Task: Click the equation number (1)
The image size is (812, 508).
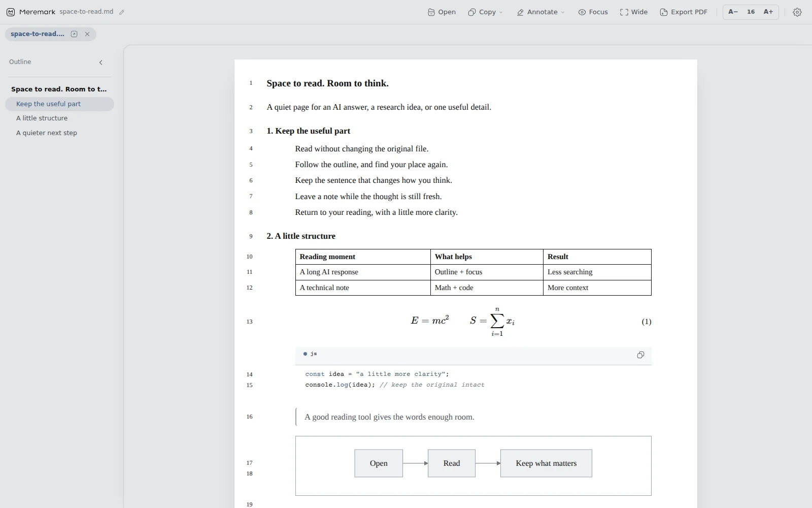Action: pyautogui.click(x=646, y=322)
